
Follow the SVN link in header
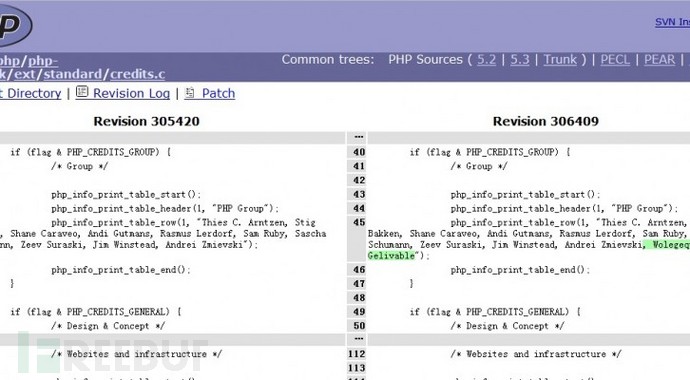pos(672,22)
